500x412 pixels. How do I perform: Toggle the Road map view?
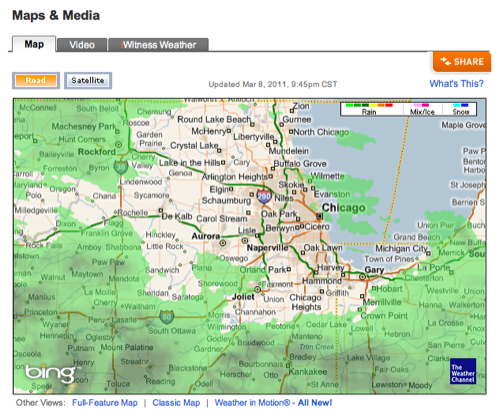click(x=36, y=80)
